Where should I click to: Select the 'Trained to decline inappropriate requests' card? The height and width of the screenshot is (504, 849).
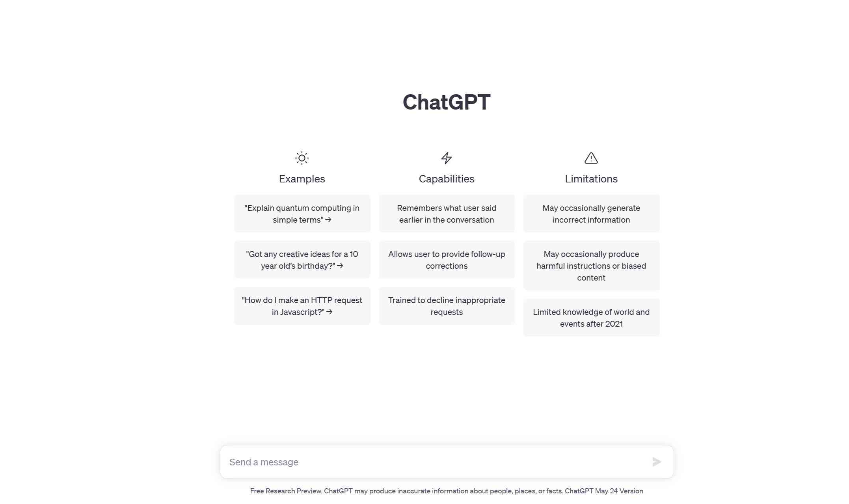(x=447, y=306)
